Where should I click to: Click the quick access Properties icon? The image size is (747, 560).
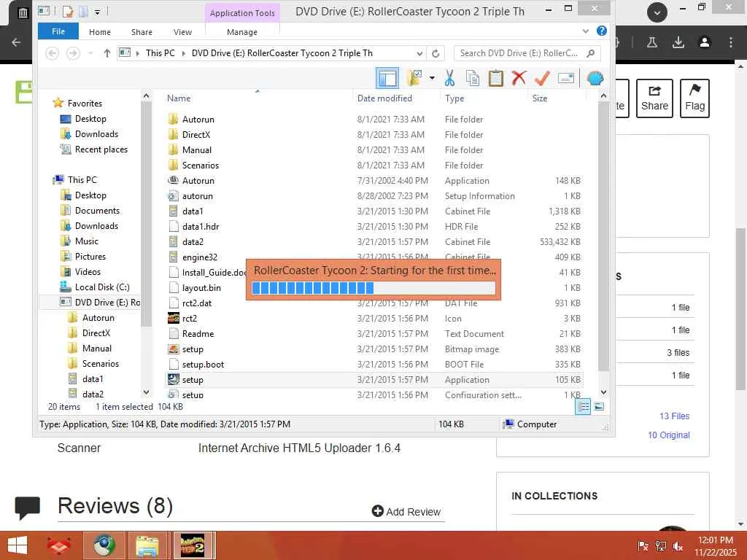coord(68,12)
